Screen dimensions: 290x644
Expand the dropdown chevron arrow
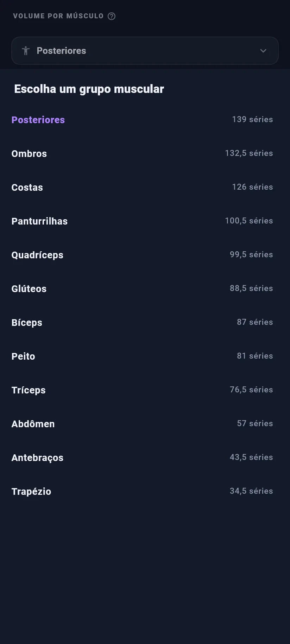(x=263, y=51)
